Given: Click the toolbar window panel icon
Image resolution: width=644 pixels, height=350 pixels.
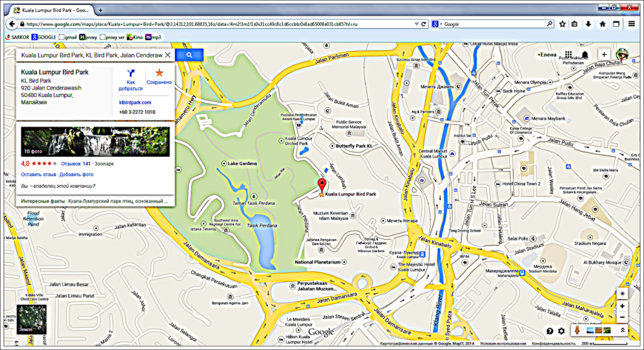Looking at the screenshot, I should pos(616,24).
